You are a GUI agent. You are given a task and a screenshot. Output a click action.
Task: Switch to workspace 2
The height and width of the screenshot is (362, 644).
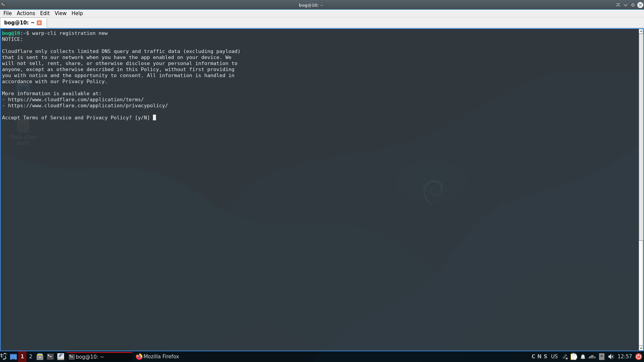31,357
